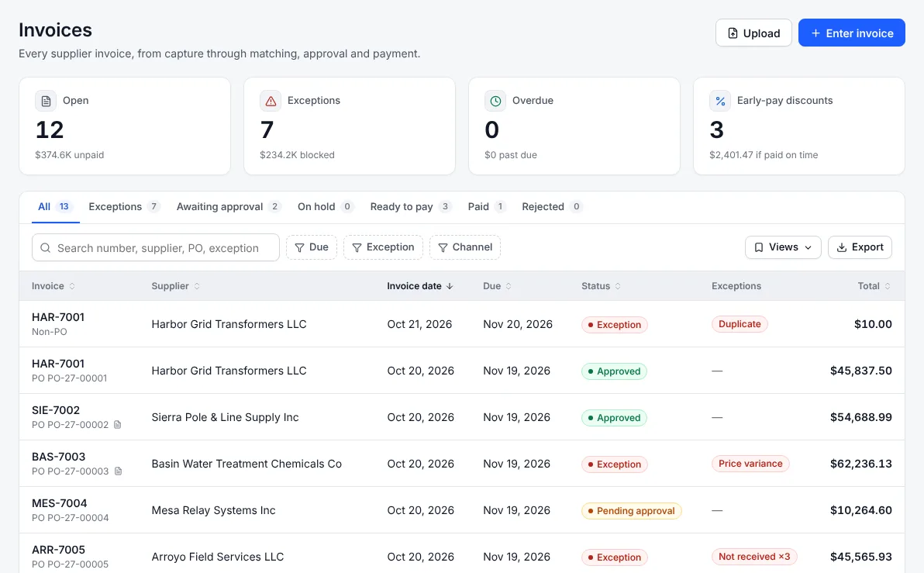Open the Exception filter
924x573 pixels.
tap(383, 247)
